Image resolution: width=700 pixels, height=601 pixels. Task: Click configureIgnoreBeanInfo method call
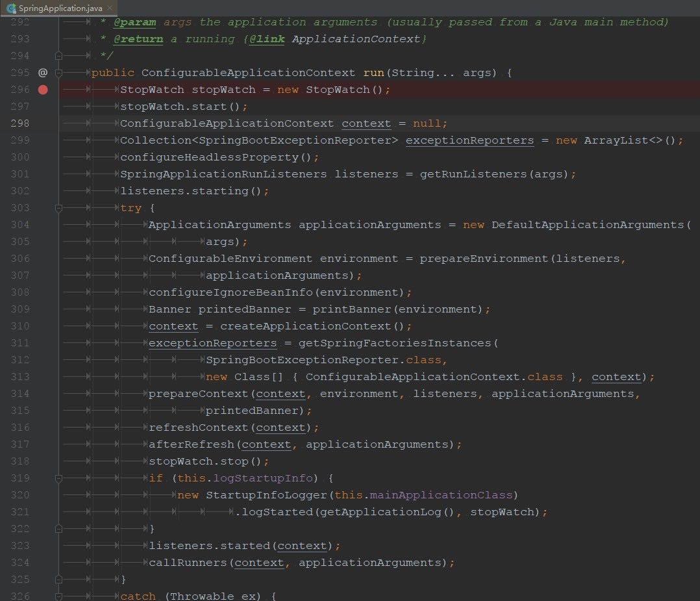pos(231,292)
